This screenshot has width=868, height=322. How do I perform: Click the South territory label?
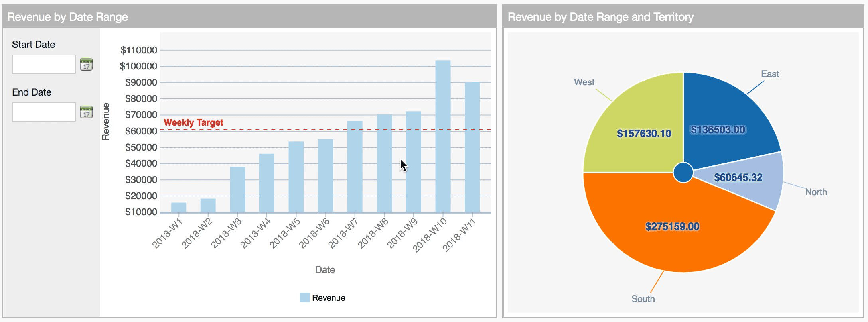point(643,299)
